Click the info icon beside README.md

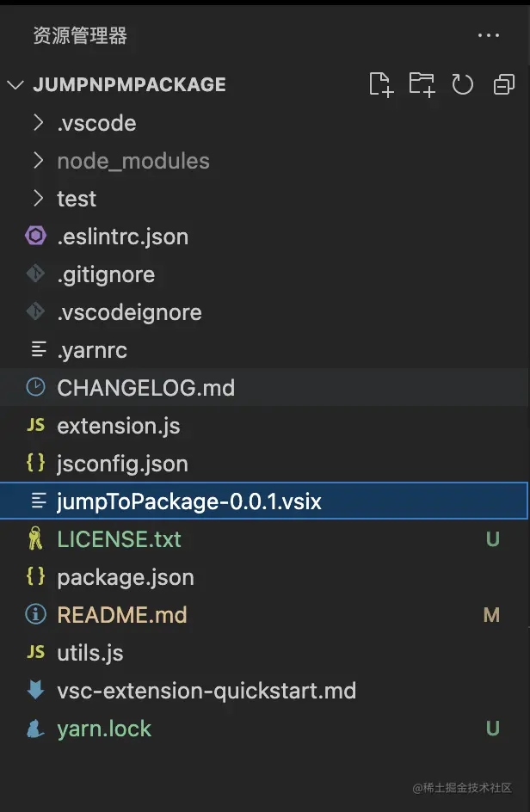coord(36,614)
